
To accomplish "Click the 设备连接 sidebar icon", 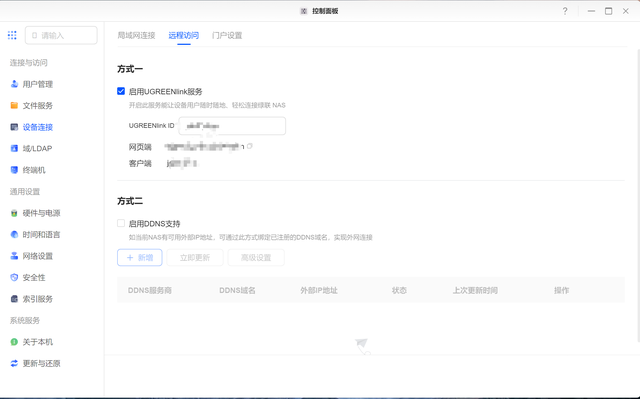I will tap(14, 127).
